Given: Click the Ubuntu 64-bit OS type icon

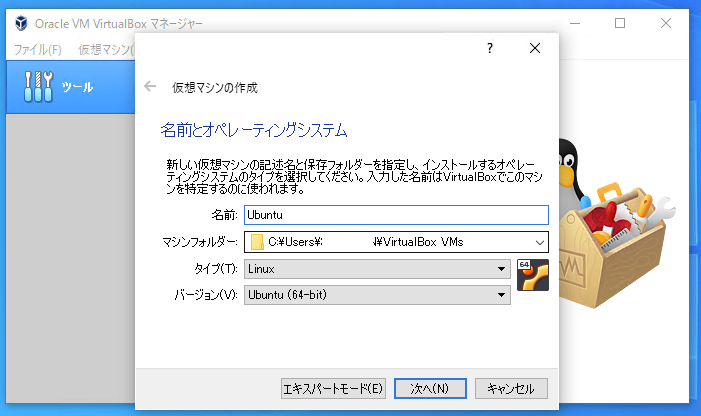Looking at the screenshot, I should coord(532,275).
